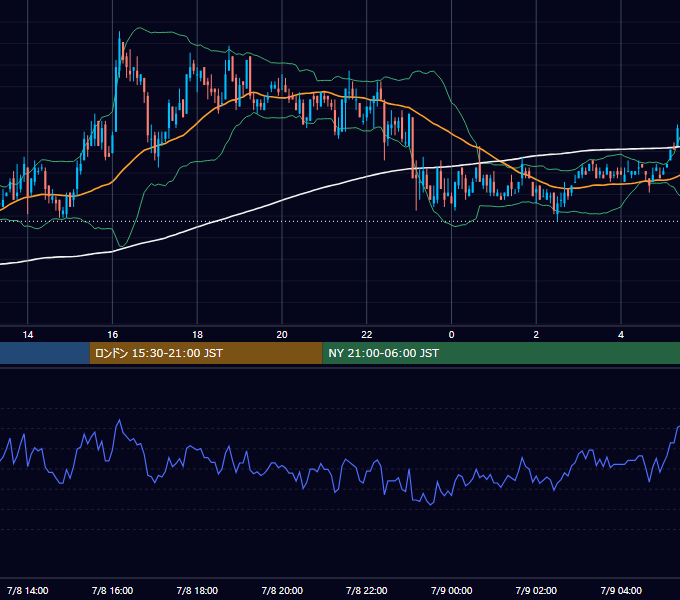The image size is (680, 600).
Task: Click the blue session bar before London
Action: click(45, 353)
